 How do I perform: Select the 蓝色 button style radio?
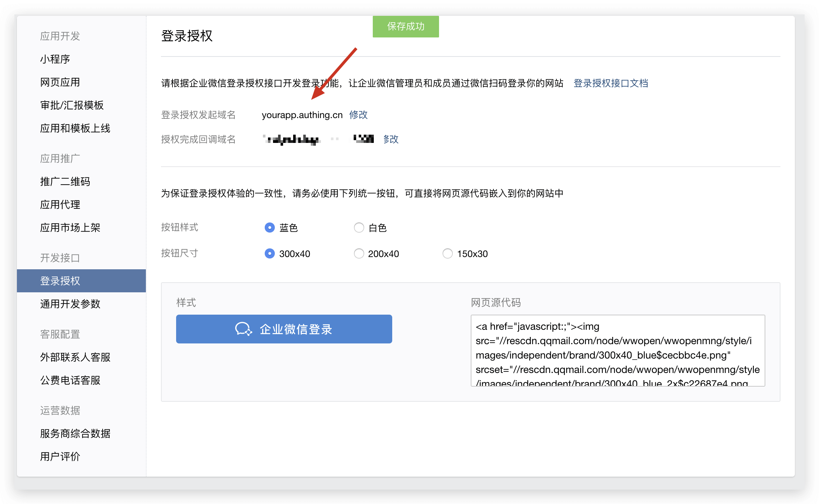pos(269,228)
